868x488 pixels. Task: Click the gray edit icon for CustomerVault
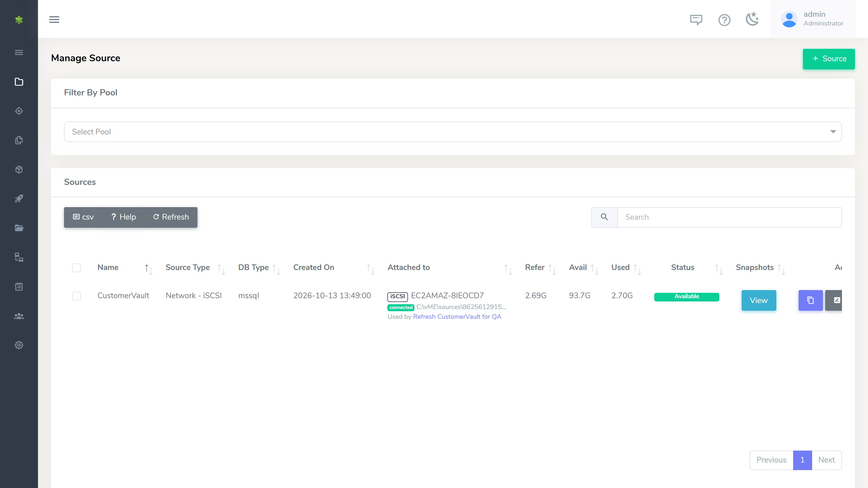[x=834, y=300]
